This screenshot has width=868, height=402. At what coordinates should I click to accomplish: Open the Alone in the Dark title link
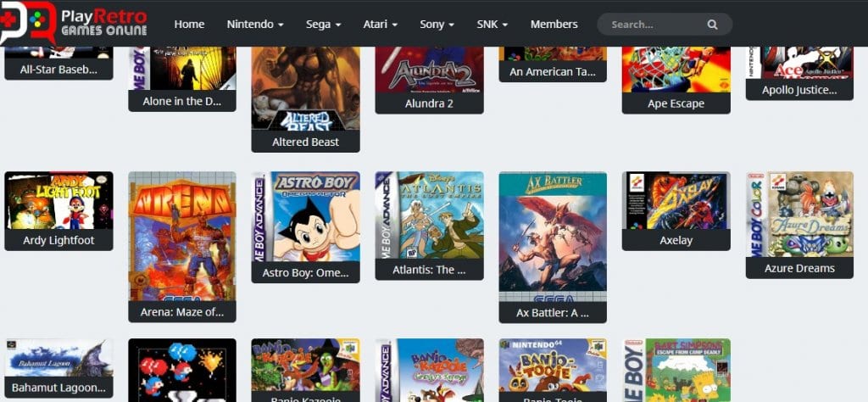pyautogui.click(x=182, y=101)
